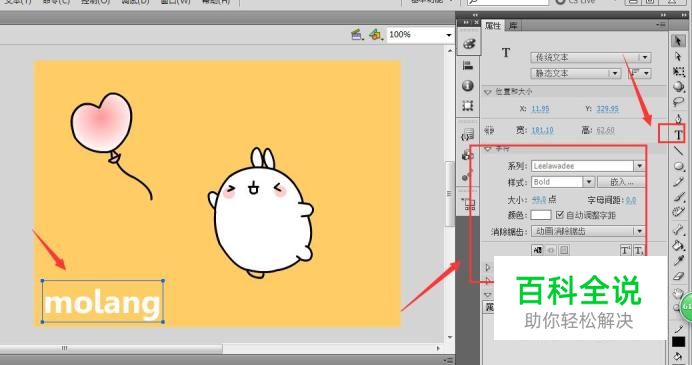Open the stage zoom 100% dropdown
The height and width of the screenshot is (365, 692).
[x=448, y=35]
